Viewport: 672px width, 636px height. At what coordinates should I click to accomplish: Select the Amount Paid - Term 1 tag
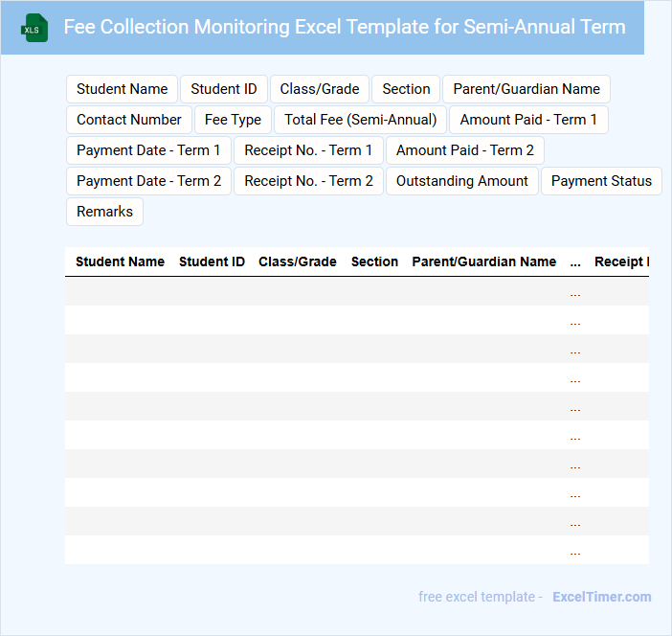pos(528,120)
